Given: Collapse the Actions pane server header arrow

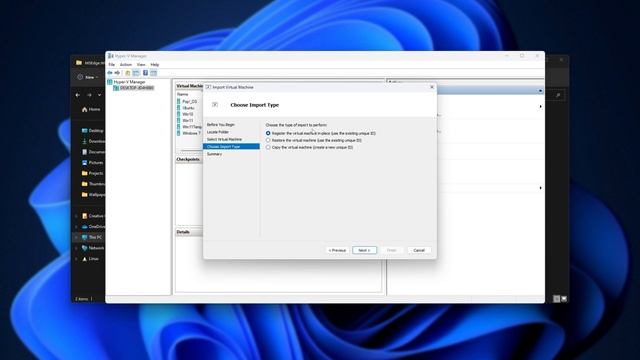Looking at the screenshot, I should pyautogui.click(x=540, y=91).
